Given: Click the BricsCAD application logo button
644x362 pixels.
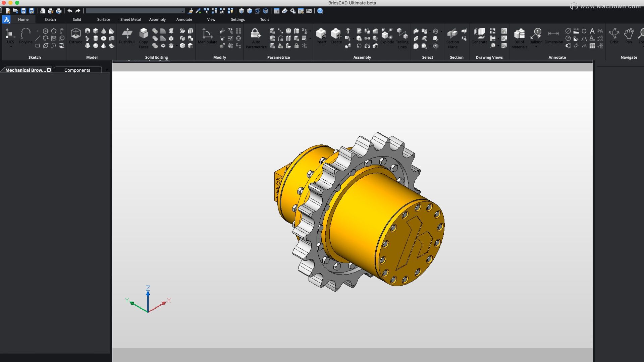Looking at the screenshot, I should (x=6, y=19).
